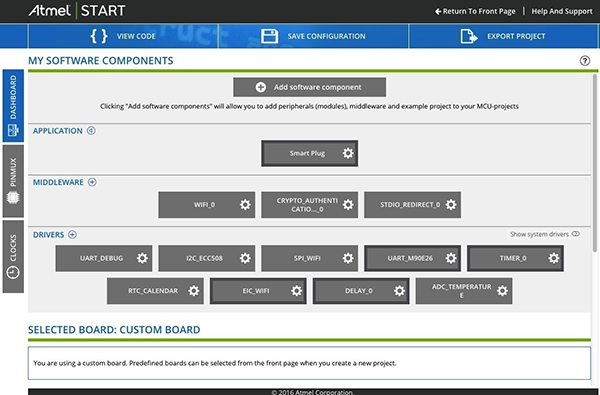Click plus icon on Add software component

click(x=261, y=87)
